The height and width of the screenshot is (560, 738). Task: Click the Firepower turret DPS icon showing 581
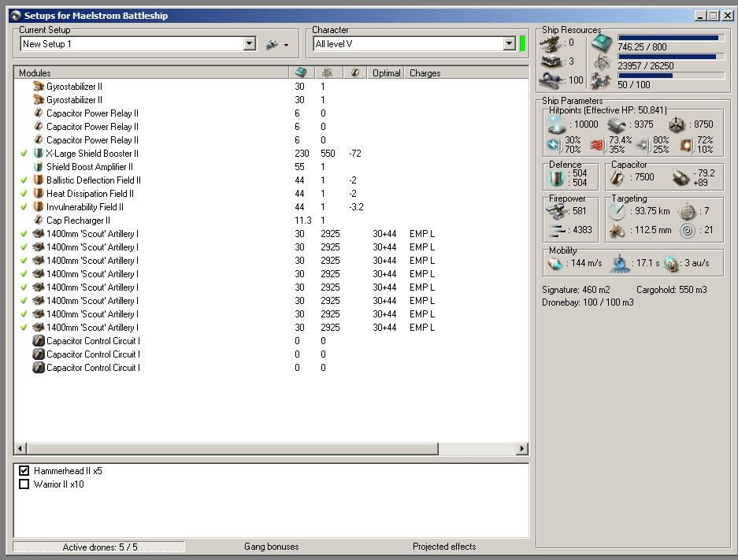pyautogui.click(x=558, y=211)
